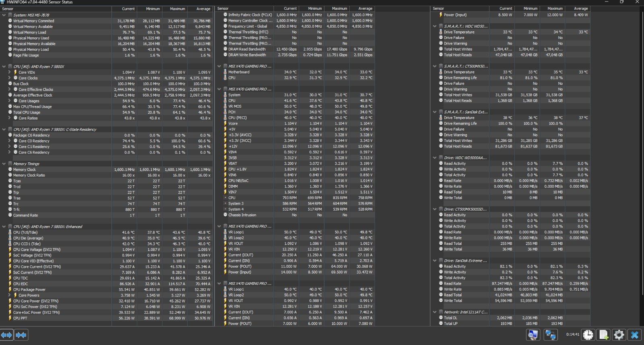Collapse the AMD Ryzen 7 5800X: Enhanced group
644x345 pixels.
4,227
